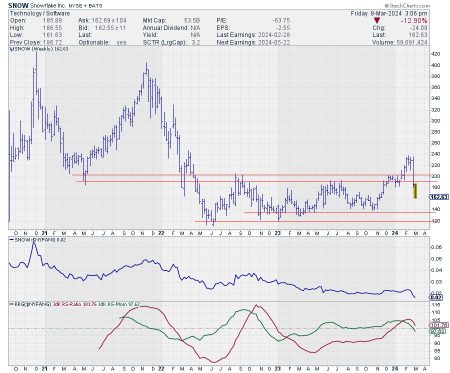Click the red RS-Ratio value tag 101.76

tap(439, 325)
